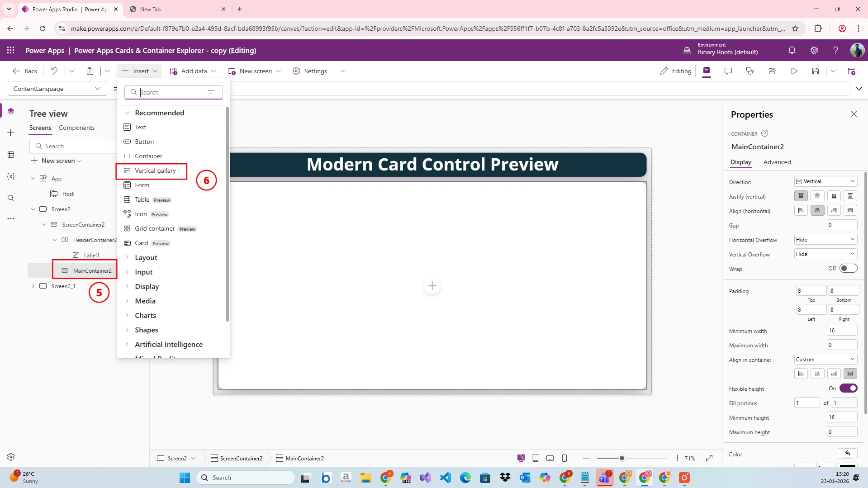The image size is (868, 488).
Task: Click the Color fill picker icon
Action: click(x=848, y=453)
